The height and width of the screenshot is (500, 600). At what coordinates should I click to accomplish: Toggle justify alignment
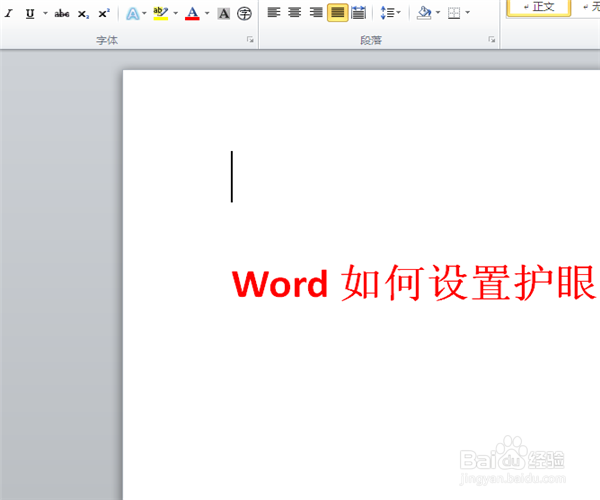(338, 13)
